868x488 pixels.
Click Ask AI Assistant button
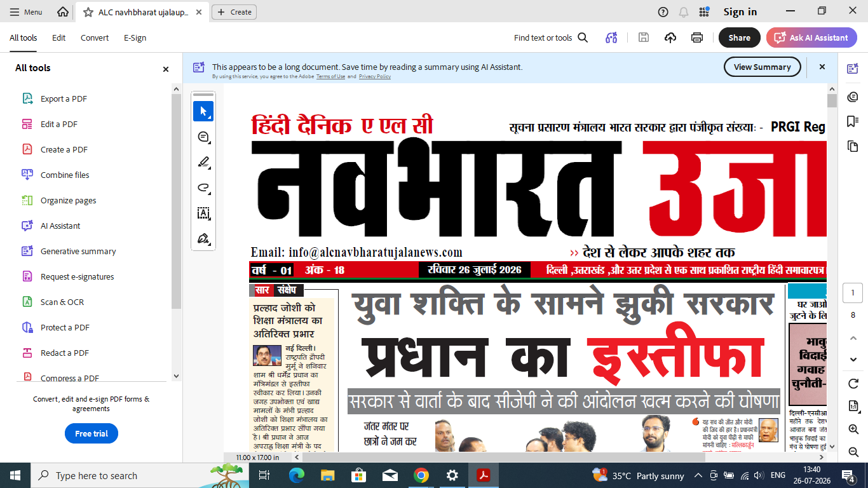point(811,37)
